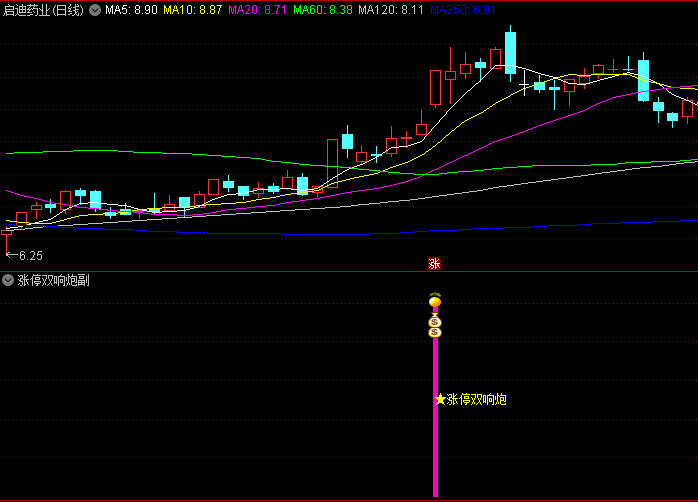
Task: Click the yellow star signal icon
Action: click(440, 399)
